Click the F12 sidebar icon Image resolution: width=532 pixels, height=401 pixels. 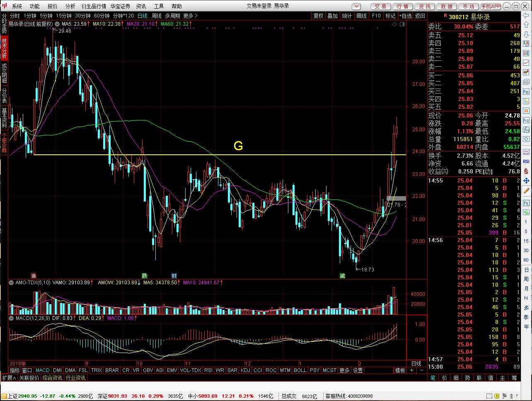(x=526, y=121)
